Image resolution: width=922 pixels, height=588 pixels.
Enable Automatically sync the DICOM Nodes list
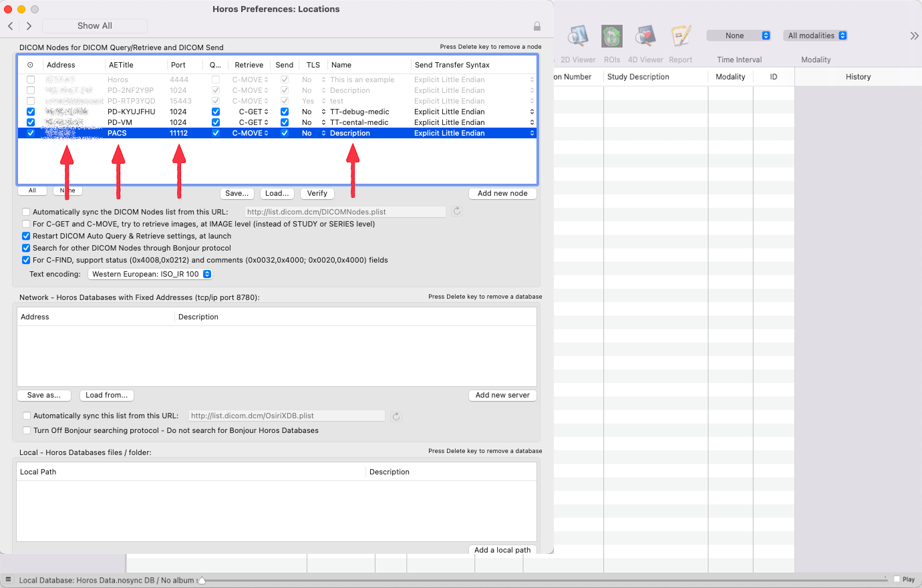26,212
